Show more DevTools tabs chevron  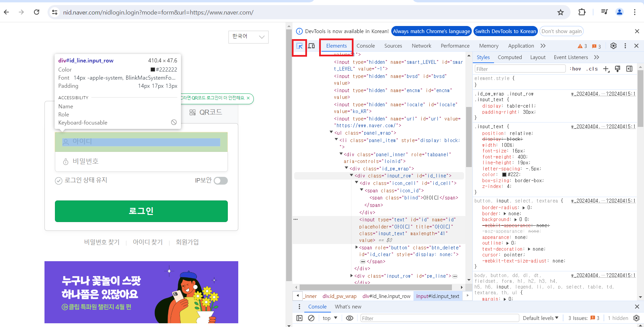tap(543, 46)
